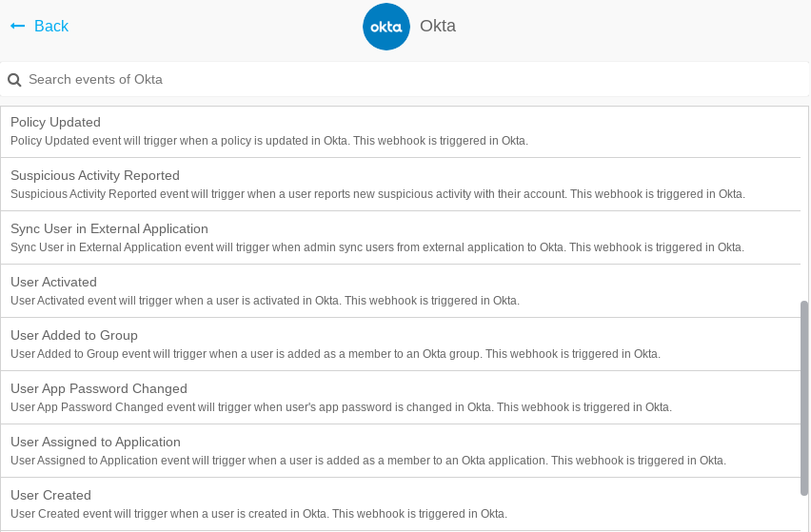Image resolution: width=811 pixels, height=532 pixels.
Task: Click the Policy Updated event description text
Action: coord(269,141)
